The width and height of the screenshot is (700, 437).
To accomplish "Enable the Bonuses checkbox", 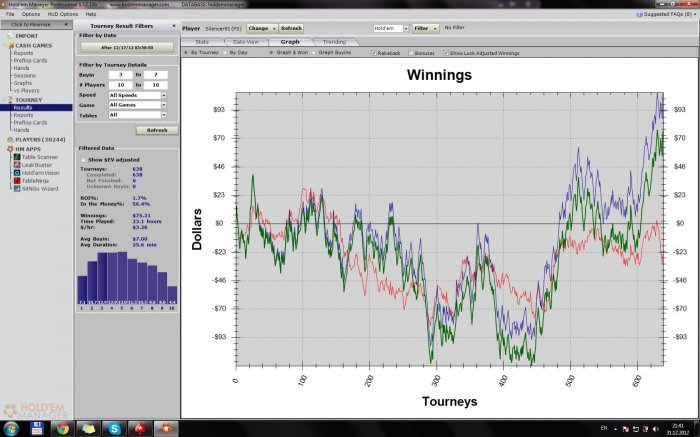I will pos(411,53).
